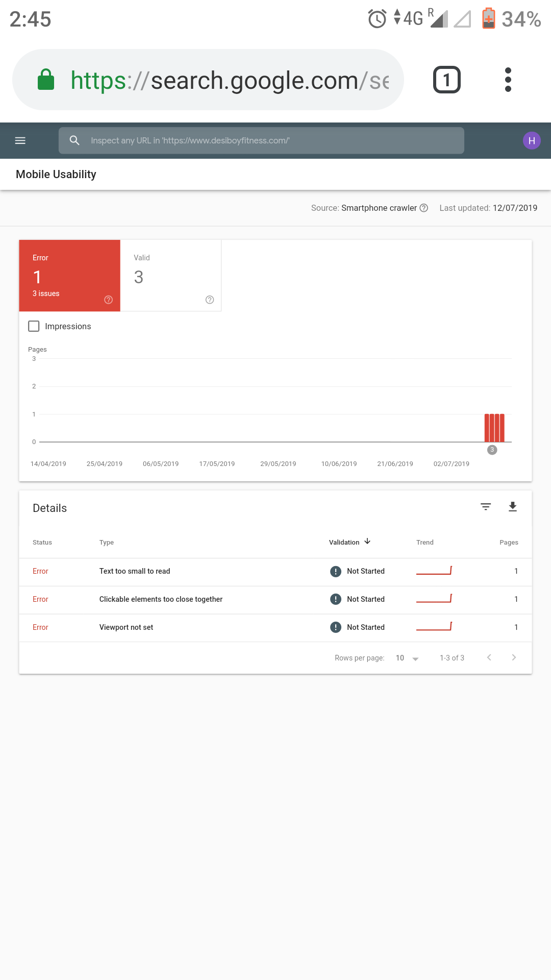Click help icon in Valid card
The image size is (551, 980).
210,300
